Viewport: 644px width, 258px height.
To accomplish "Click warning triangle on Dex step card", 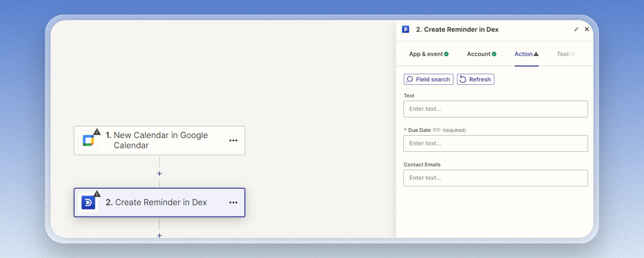I will tap(97, 194).
